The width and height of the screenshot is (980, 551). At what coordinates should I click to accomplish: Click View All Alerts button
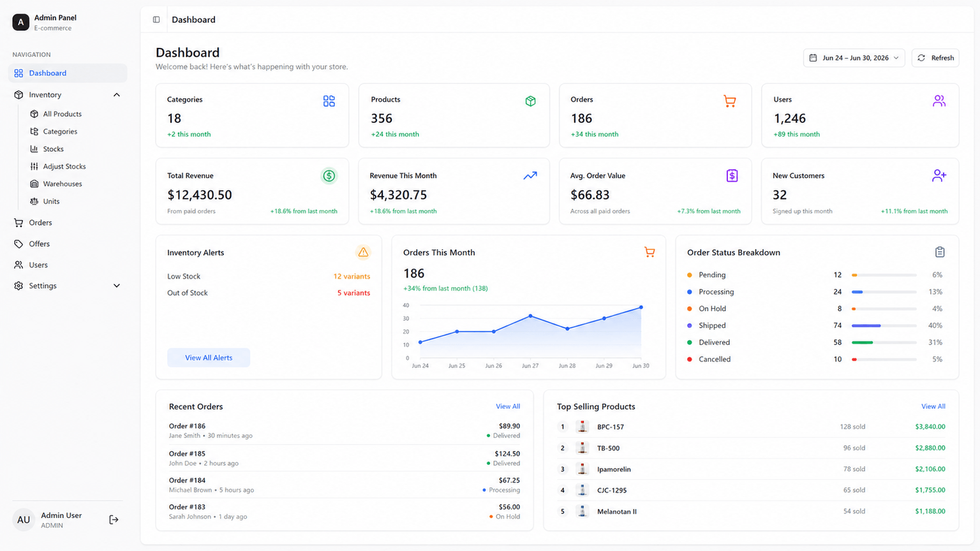[209, 358]
